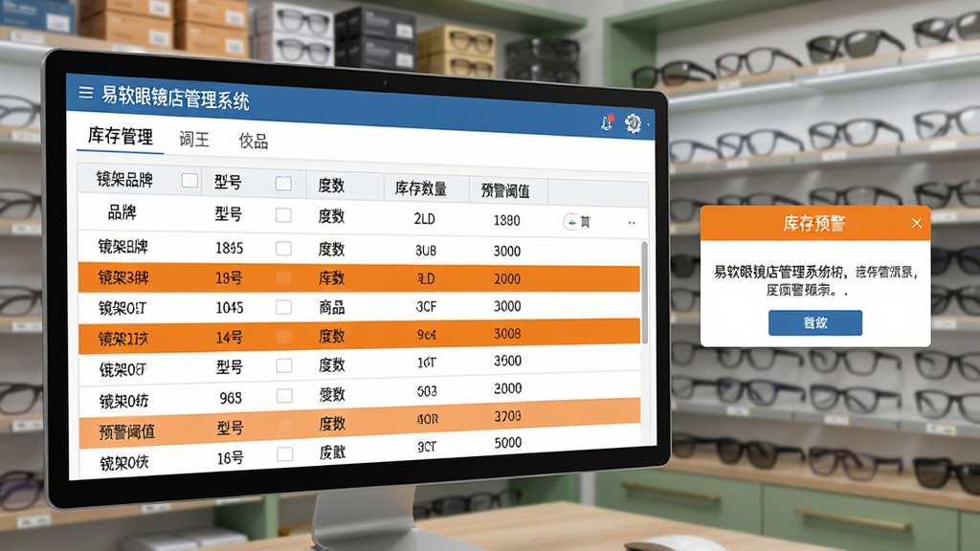Click the 商品 cell in the 1045 row
Screen dimensions: 980x551
click(x=332, y=307)
